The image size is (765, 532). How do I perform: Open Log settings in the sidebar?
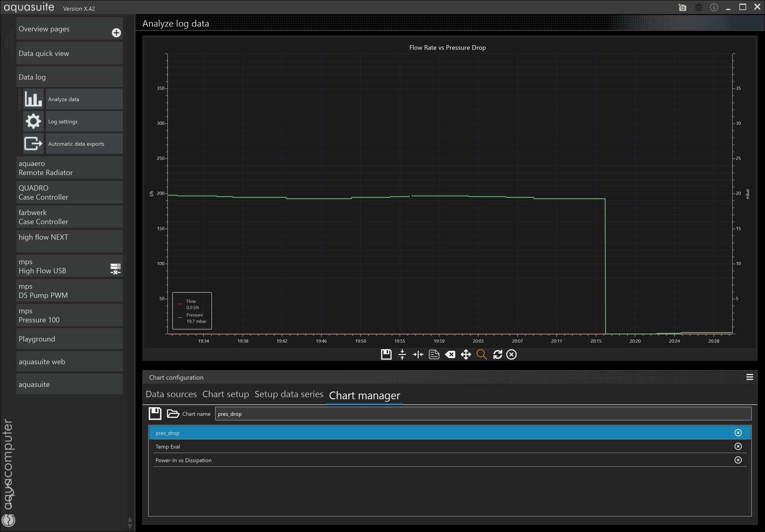(x=84, y=122)
